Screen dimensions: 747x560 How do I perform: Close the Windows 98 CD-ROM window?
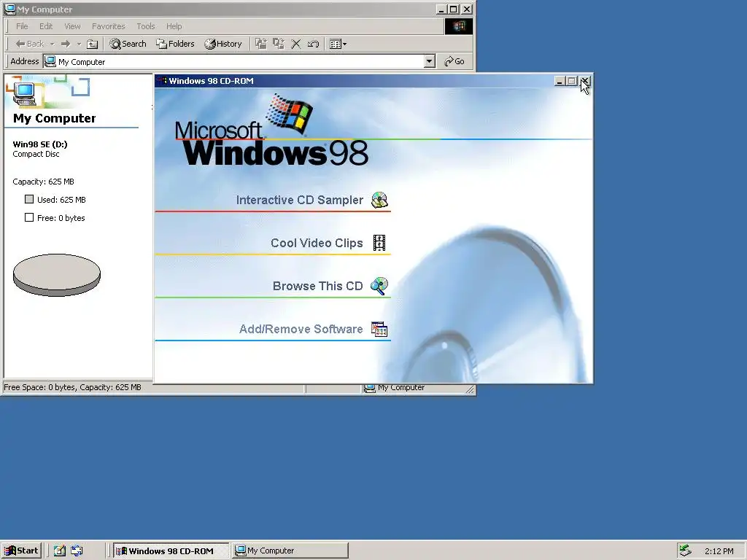pyautogui.click(x=585, y=81)
